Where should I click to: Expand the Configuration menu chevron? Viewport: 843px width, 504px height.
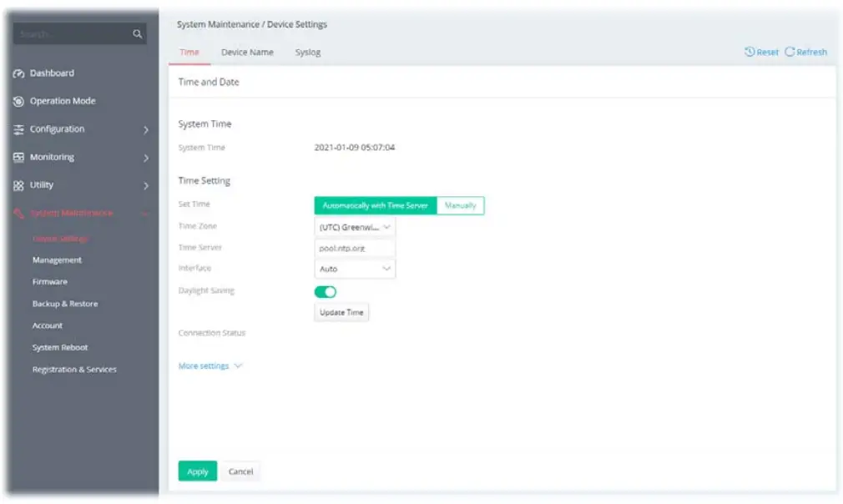(146, 129)
